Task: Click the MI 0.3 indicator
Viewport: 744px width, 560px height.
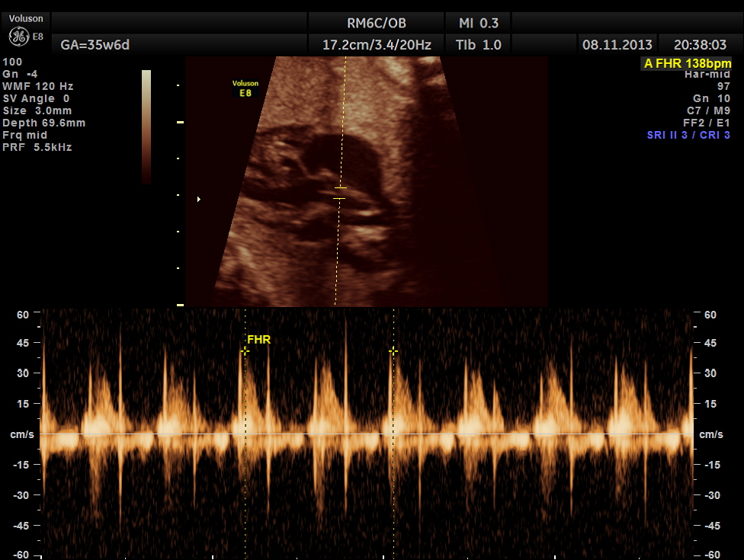Action: [478, 23]
